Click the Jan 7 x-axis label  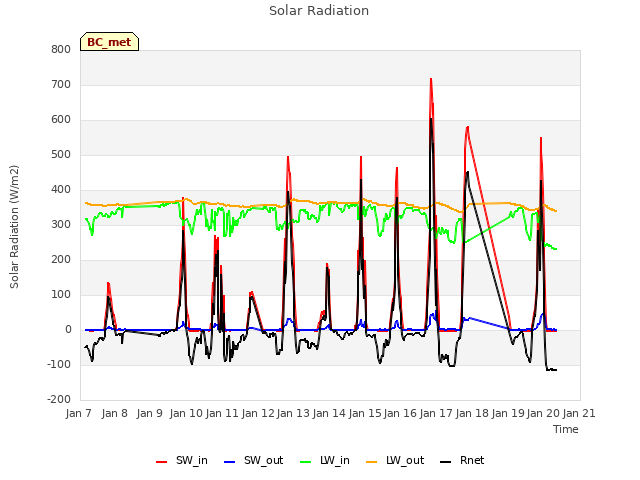click(78, 413)
